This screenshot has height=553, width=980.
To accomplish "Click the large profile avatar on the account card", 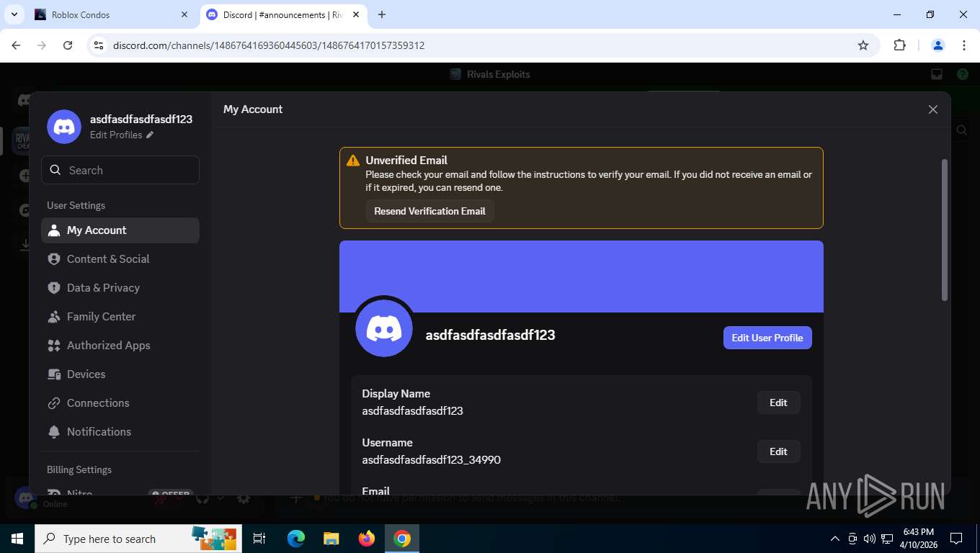I will [384, 328].
